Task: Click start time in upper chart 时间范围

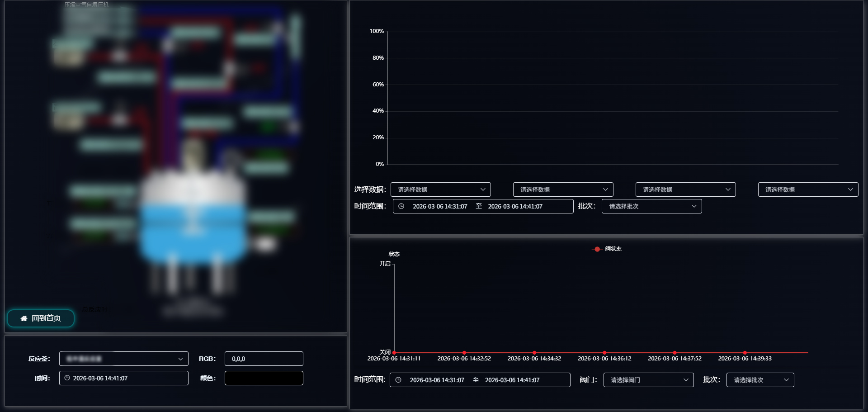Action: point(440,206)
